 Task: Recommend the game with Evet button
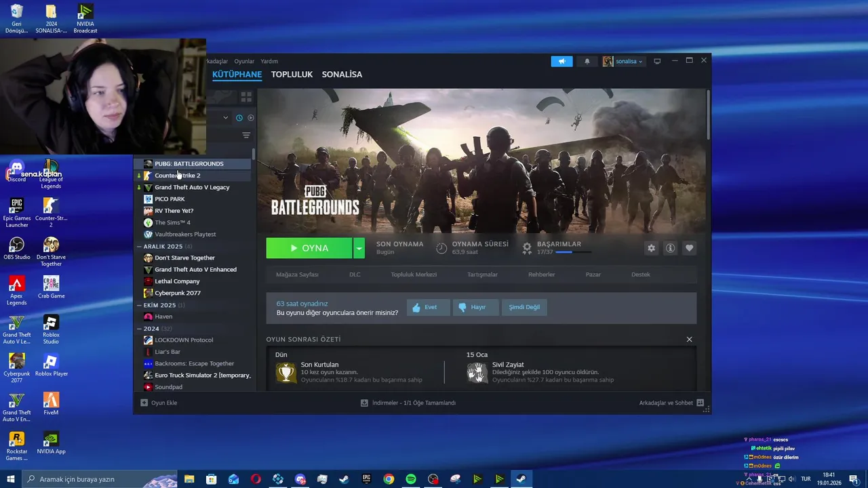pyautogui.click(x=428, y=307)
